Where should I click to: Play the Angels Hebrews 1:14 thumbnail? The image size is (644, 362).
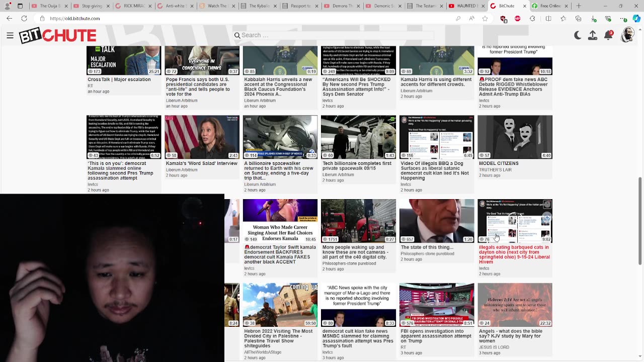(x=515, y=305)
